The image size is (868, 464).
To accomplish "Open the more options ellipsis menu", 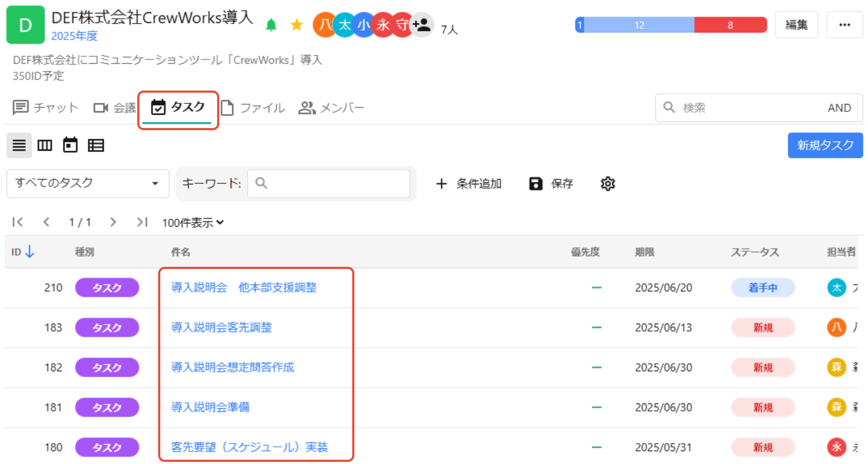I will point(845,25).
